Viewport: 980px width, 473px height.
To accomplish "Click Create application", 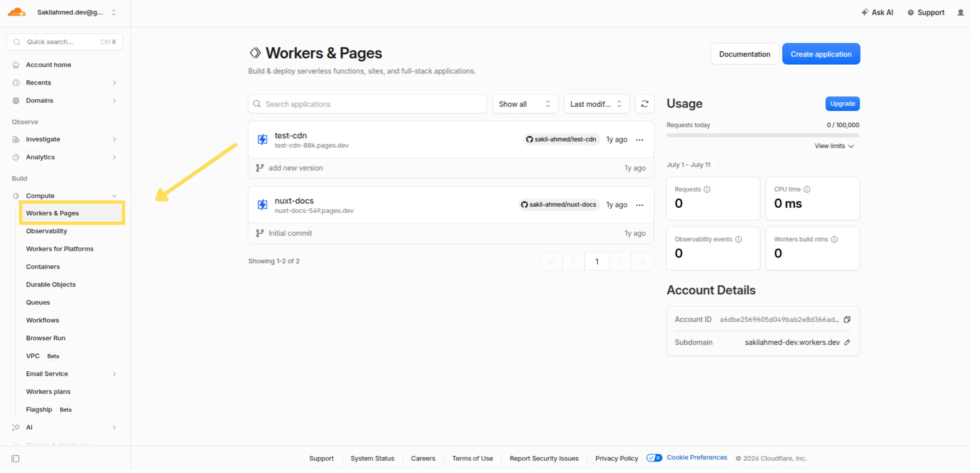I will tap(821, 54).
